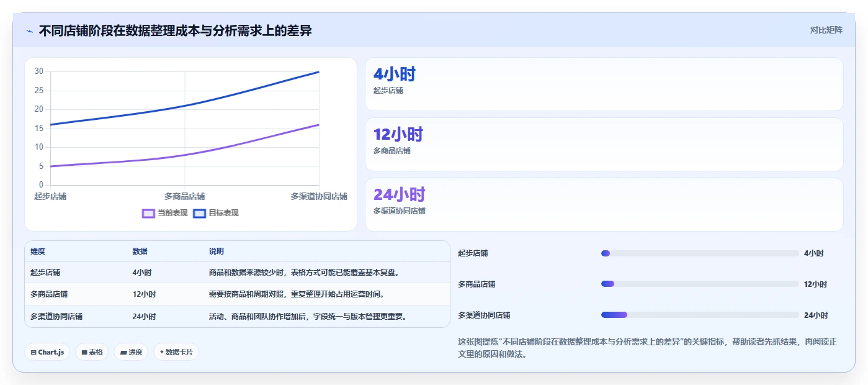Image resolution: width=868 pixels, height=385 pixels.
Task: Click the 12小时 data card value
Action: tap(398, 134)
